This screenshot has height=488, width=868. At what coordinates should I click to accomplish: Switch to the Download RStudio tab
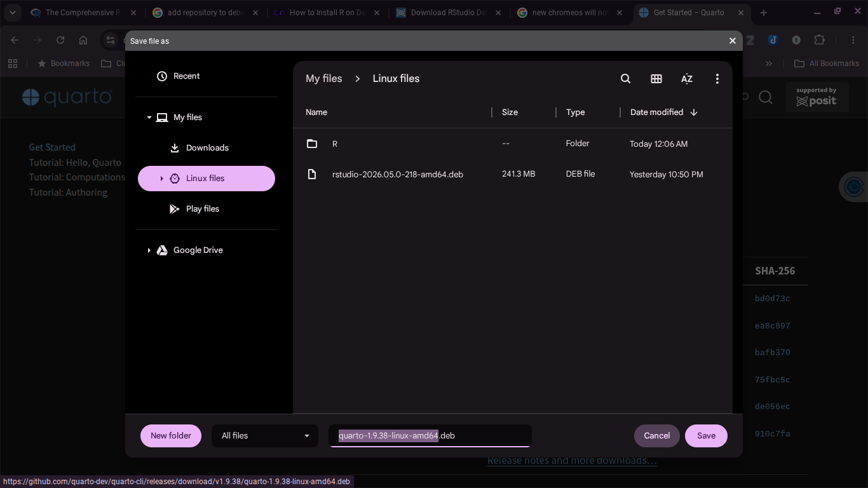[450, 13]
